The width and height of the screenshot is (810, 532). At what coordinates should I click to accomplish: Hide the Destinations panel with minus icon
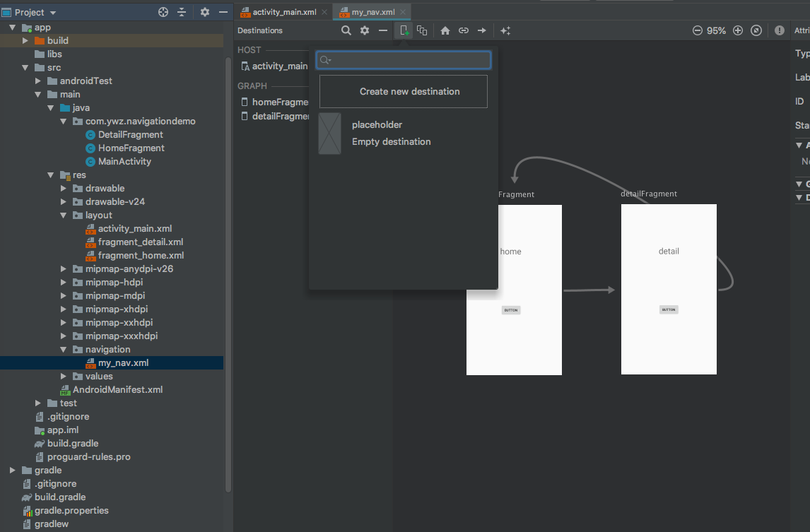click(x=383, y=30)
